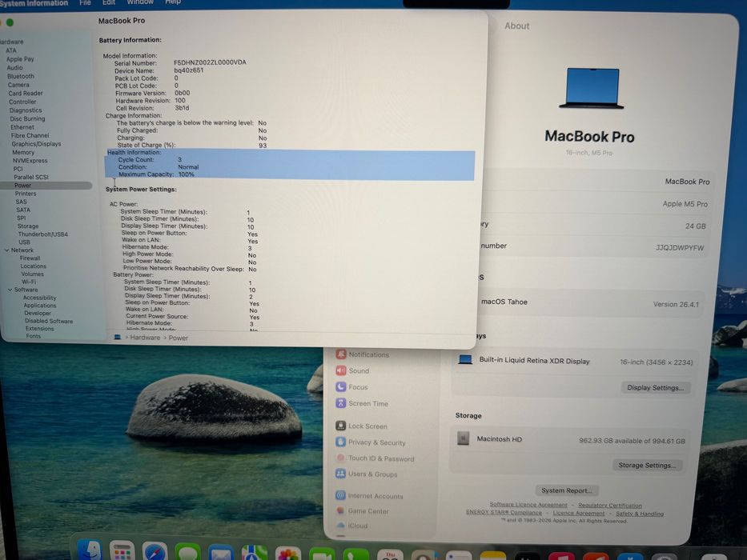Click battery serial number F5DHNZ002ZL0000VDA

[x=210, y=62]
